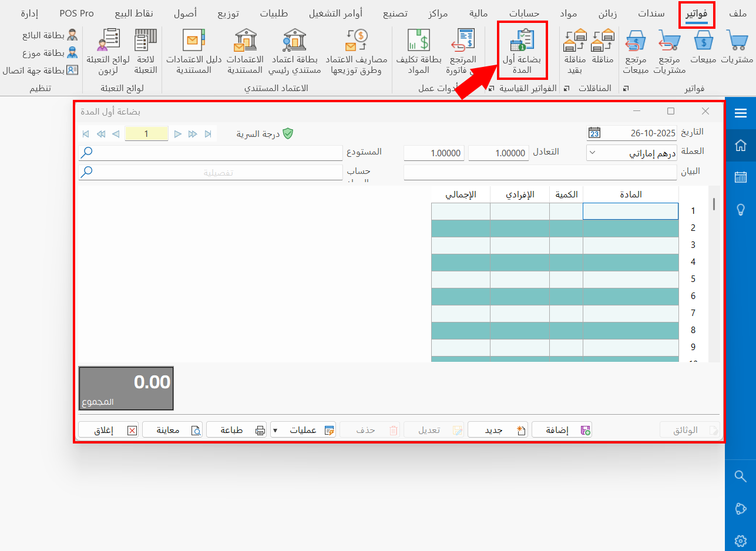Open the حسابات ribbon tab
756x551 pixels.
click(x=525, y=13)
